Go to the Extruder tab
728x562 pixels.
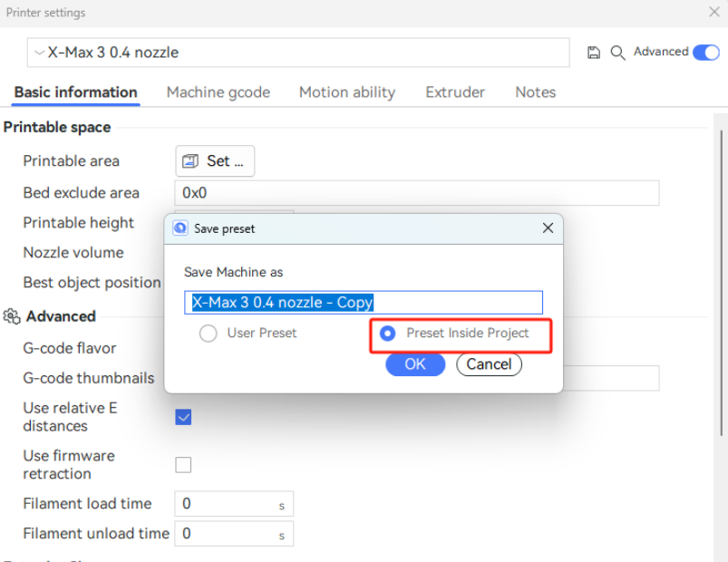[454, 92]
